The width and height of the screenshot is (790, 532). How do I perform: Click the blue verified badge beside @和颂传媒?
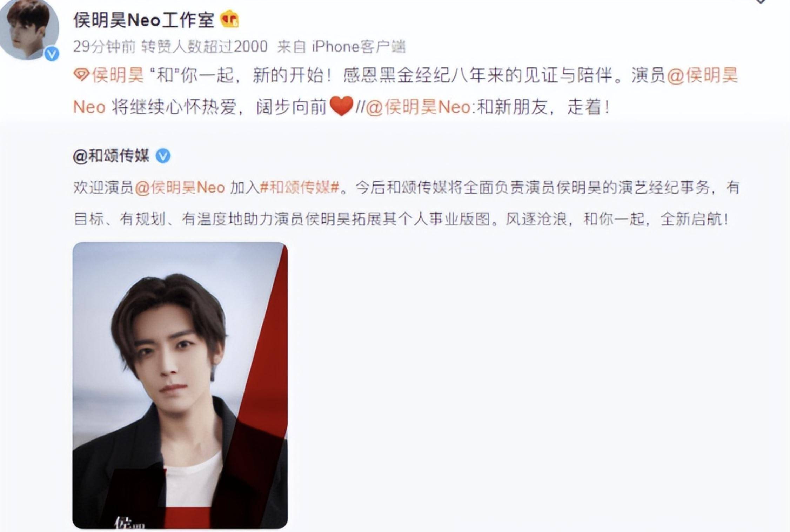click(163, 156)
